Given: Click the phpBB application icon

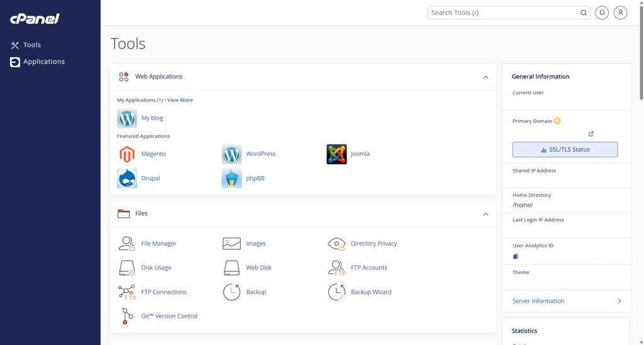Looking at the screenshot, I should (231, 178).
